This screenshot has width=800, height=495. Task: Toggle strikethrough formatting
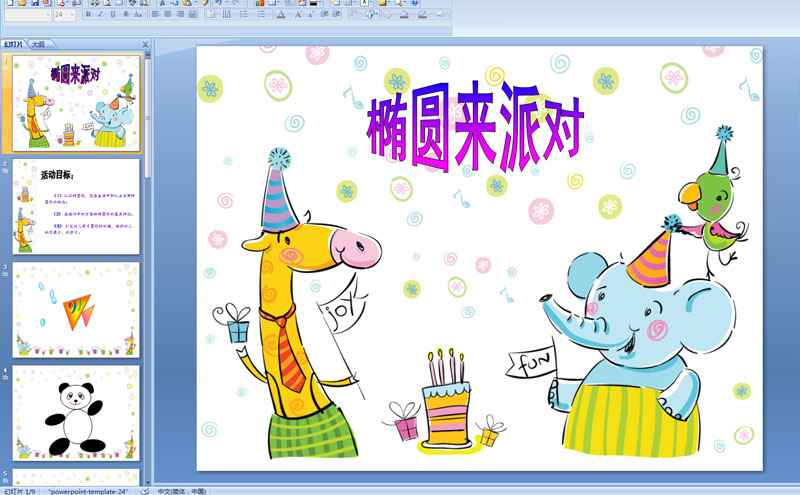coord(126,14)
